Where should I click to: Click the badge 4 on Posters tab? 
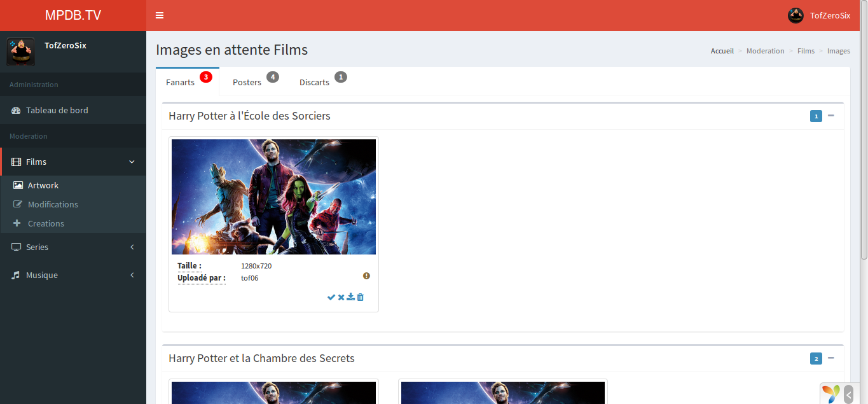(x=273, y=77)
